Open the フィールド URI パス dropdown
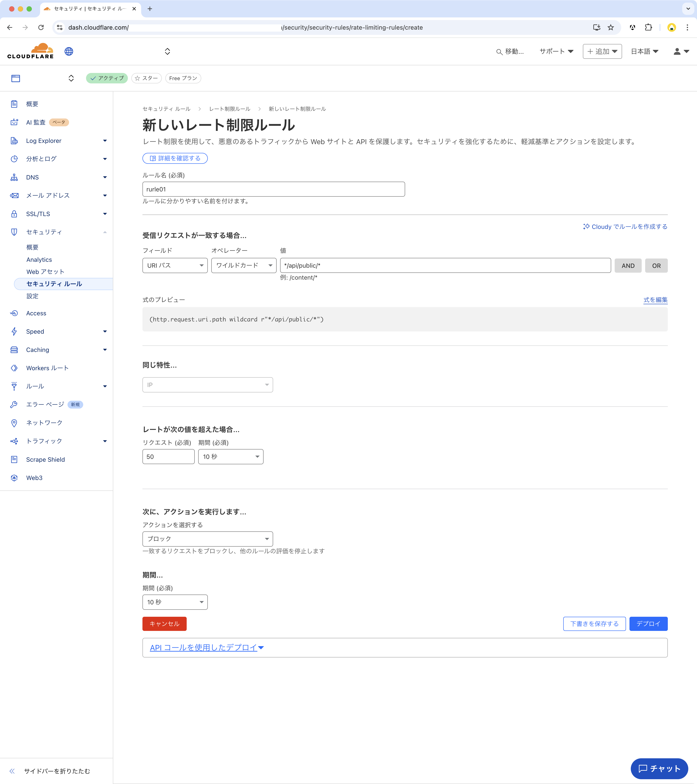This screenshot has height=784, width=697. [x=175, y=265]
